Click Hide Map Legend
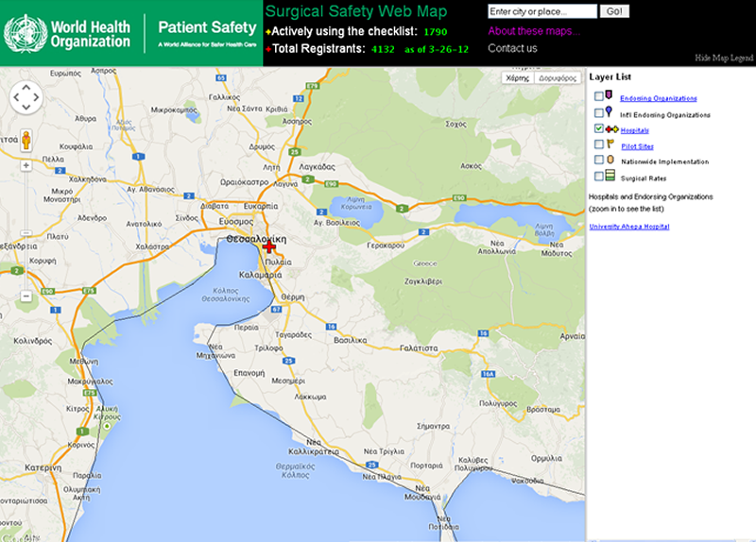This screenshot has height=542, width=756. 724,58
